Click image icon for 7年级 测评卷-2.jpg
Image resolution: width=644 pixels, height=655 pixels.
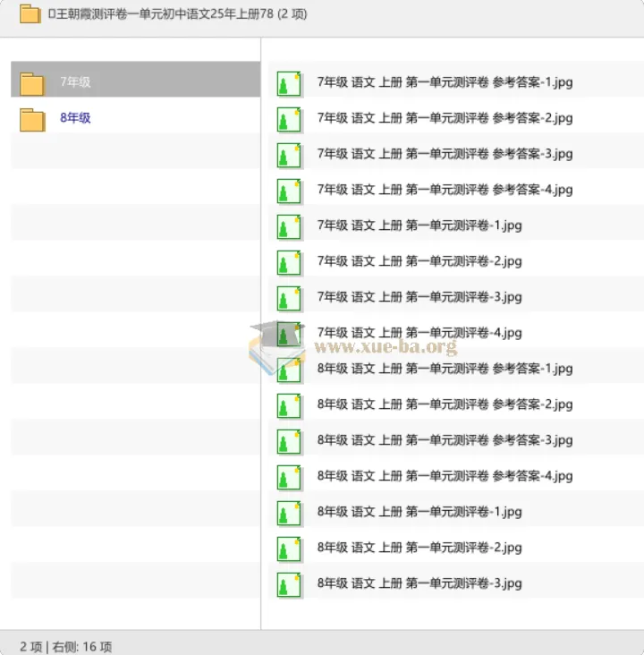tap(289, 263)
